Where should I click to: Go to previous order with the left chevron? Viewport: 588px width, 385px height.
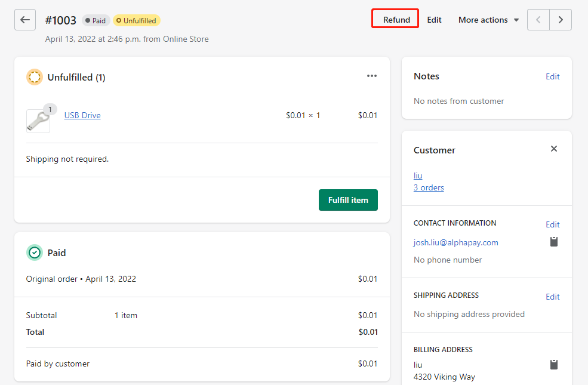pyautogui.click(x=538, y=20)
